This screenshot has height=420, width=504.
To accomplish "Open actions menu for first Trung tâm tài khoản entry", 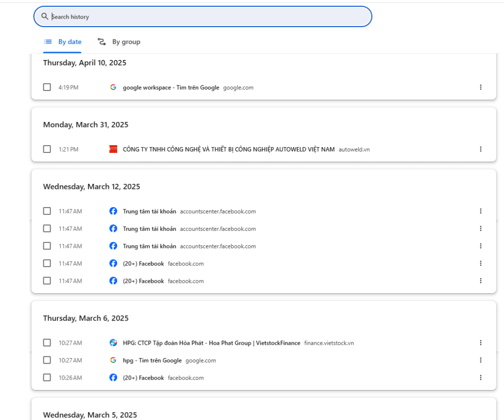I will pyautogui.click(x=480, y=211).
